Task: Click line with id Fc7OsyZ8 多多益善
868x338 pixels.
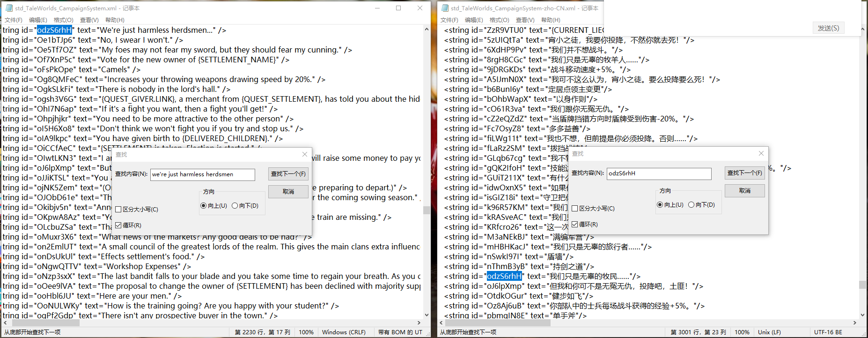Action: tap(517, 128)
